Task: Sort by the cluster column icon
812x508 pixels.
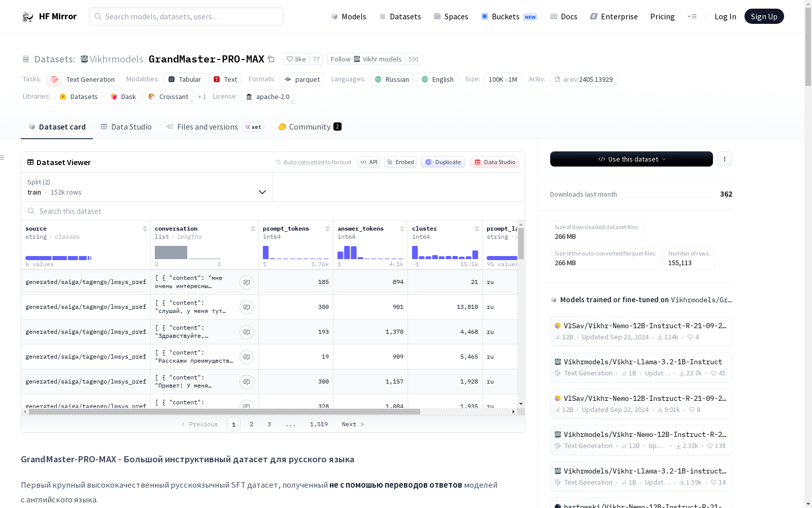Action: click(x=477, y=229)
